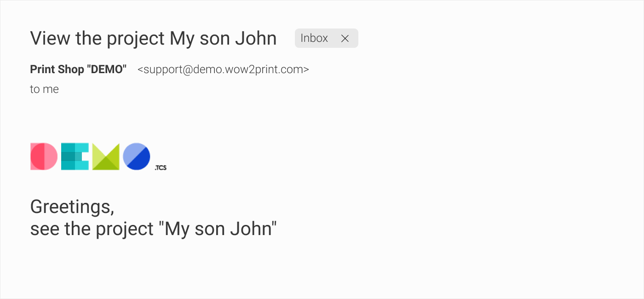The width and height of the screenshot is (644, 299).
Task: Click the small .TCS logo text
Action: coord(161,168)
